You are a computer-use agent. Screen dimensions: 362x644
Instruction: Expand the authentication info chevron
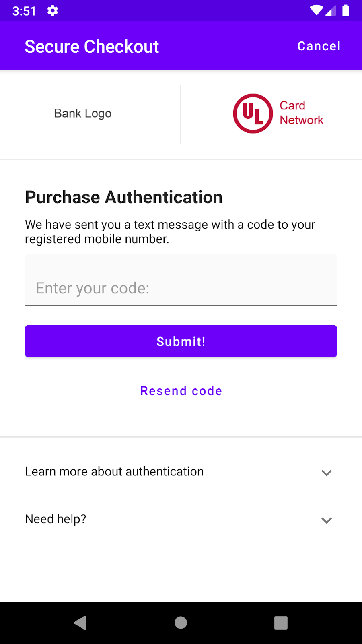click(327, 473)
